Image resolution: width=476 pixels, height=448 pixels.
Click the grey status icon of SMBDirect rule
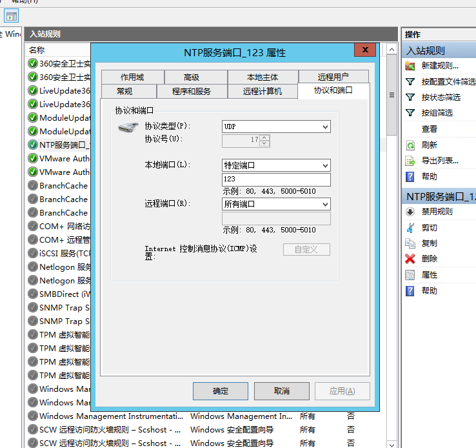click(33, 294)
